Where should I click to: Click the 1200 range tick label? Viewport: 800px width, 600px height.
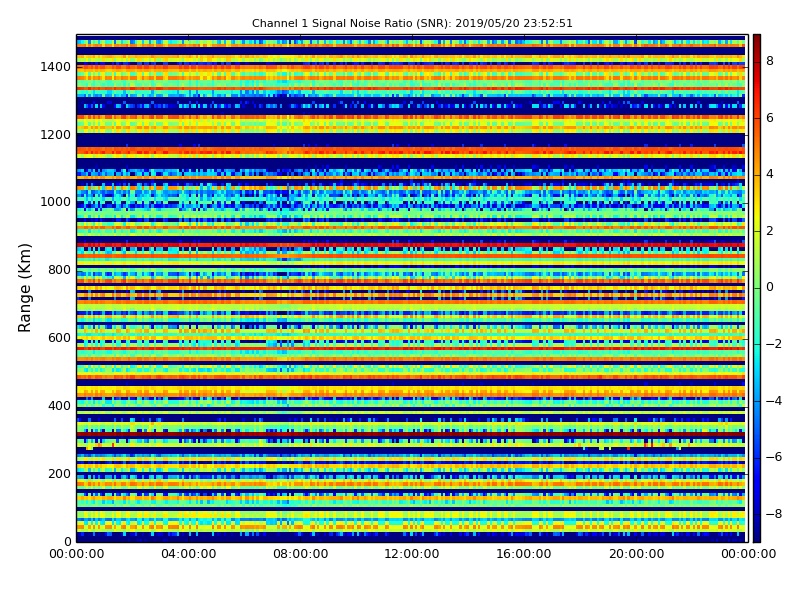(x=55, y=135)
